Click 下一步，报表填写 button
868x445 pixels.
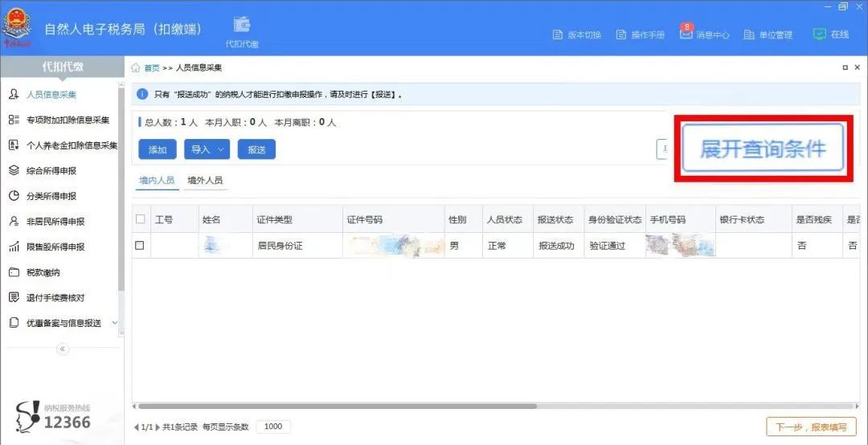tap(810, 427)
